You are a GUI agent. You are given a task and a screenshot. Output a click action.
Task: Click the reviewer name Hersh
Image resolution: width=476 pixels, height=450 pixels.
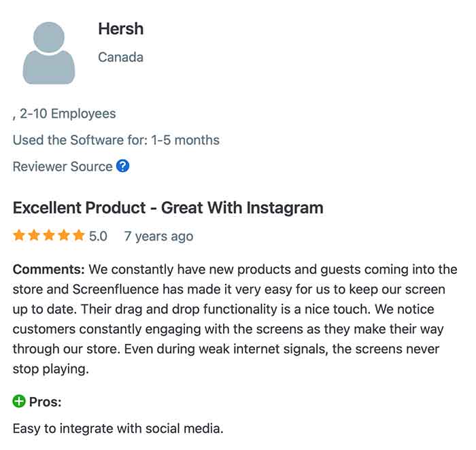tap(120, 29)
